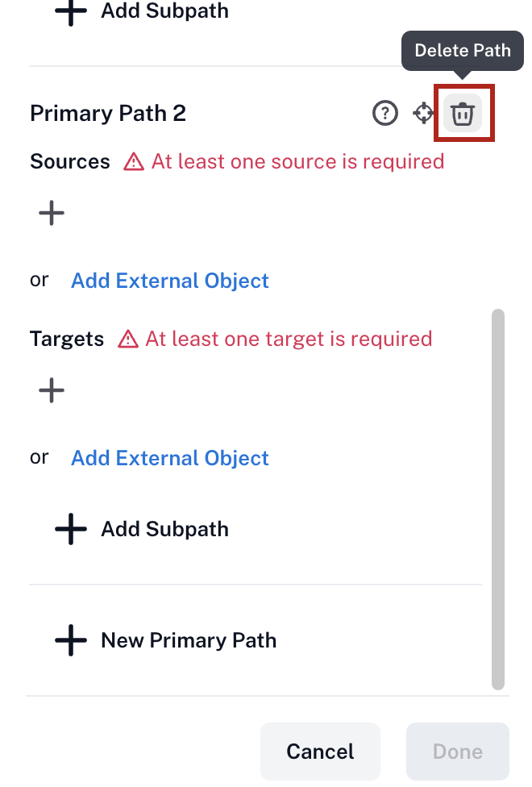This screenshot has height=787, width=532.
Task: Click the Delete Path tooltip
Action: pyautogui.click(x=462, y=51)
